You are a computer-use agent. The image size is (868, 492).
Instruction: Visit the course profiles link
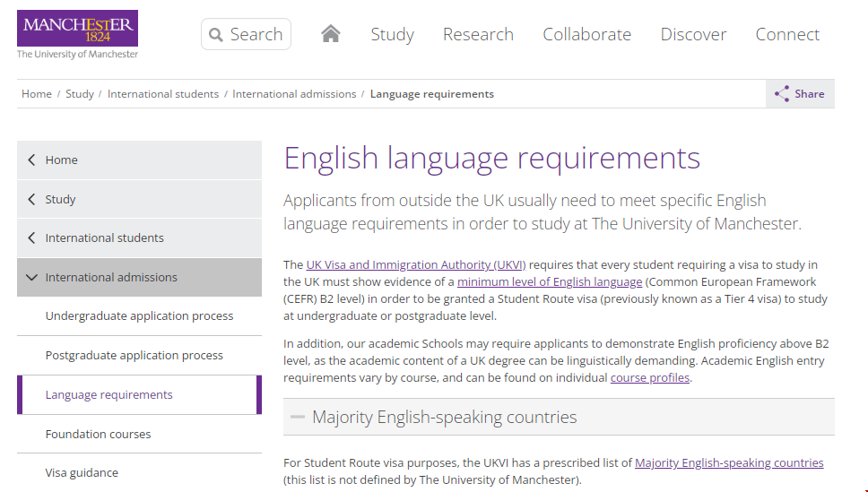tap(649, 377)
